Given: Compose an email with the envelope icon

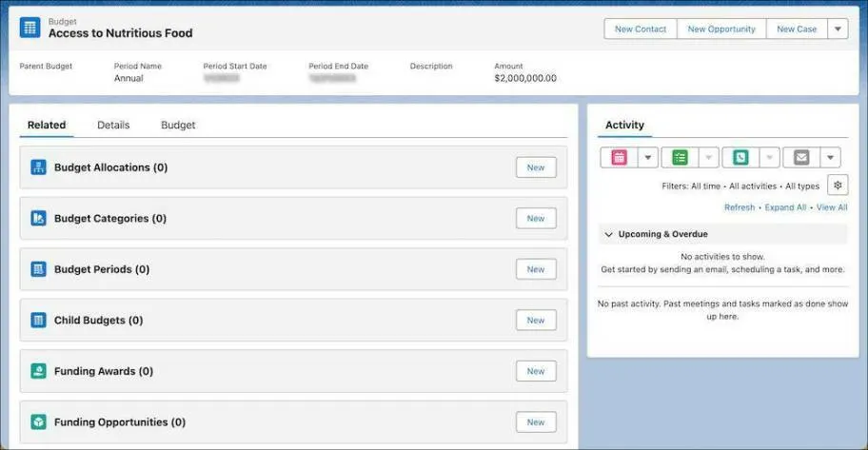Looking at the screenshot, I should pyautogui.click(x=801, y=158).
